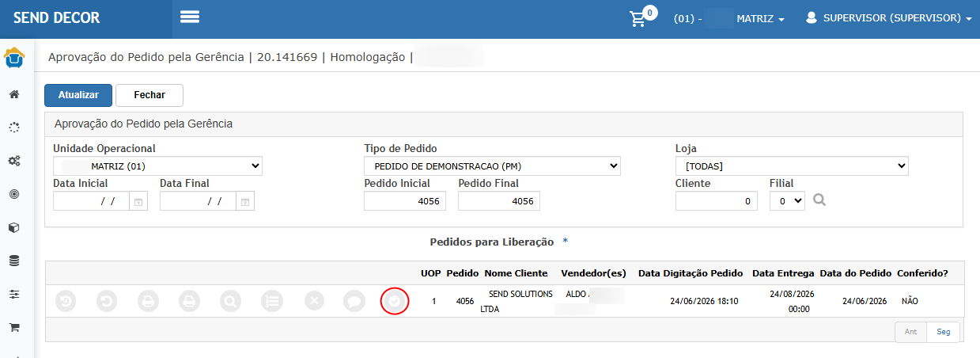Open the Unidade Operacional dropdown
Image resolution: width=980 pixels, height=358 pixels.
click(157, 166)
